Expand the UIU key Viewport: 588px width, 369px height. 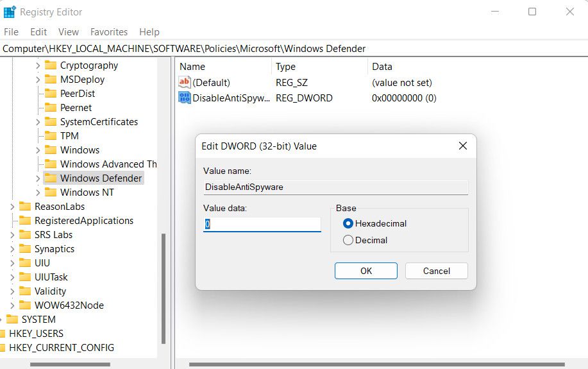12,262
